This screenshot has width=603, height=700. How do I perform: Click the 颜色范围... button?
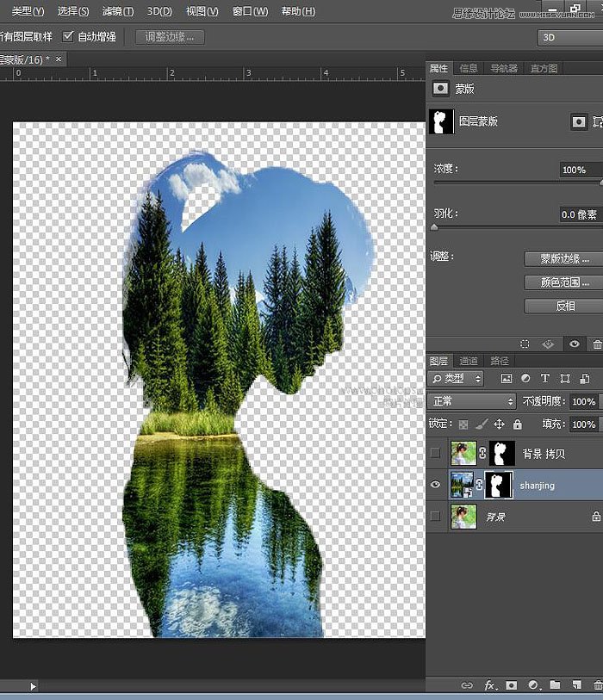tap(564, 282)
